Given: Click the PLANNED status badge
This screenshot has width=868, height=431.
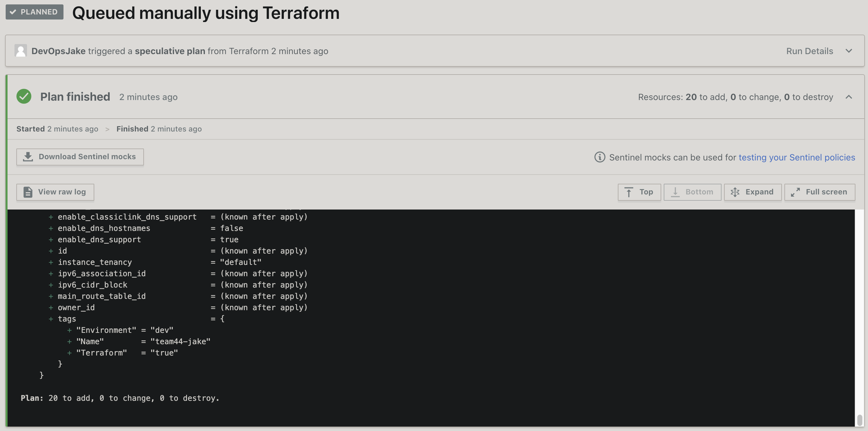Looking at the screenshot, I should click(x=34, y=12).
